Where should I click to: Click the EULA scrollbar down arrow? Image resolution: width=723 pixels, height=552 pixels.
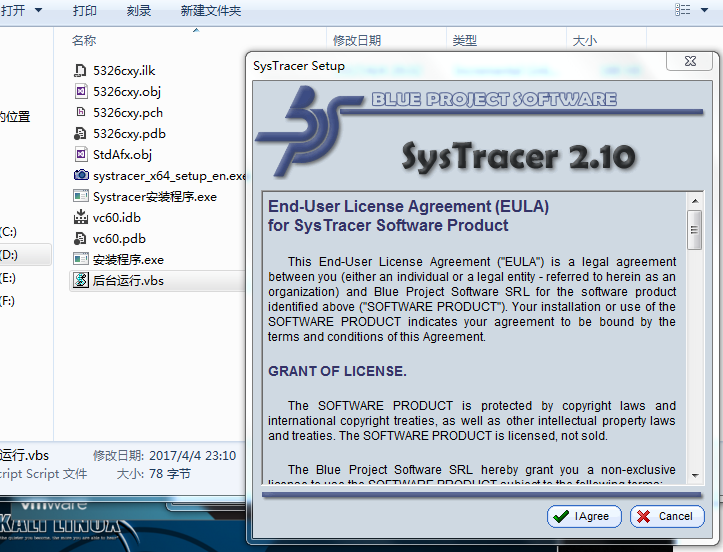[695, 475]
